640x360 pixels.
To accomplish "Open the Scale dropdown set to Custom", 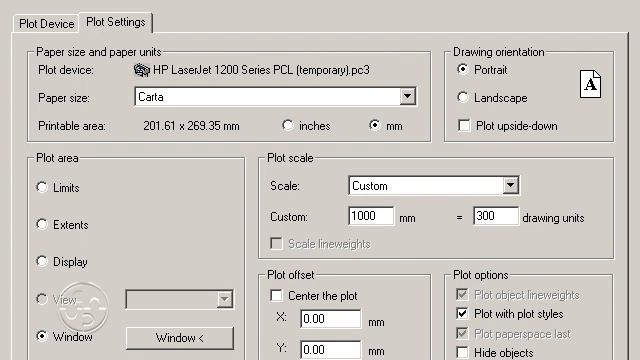I will (x=434, y=186).
